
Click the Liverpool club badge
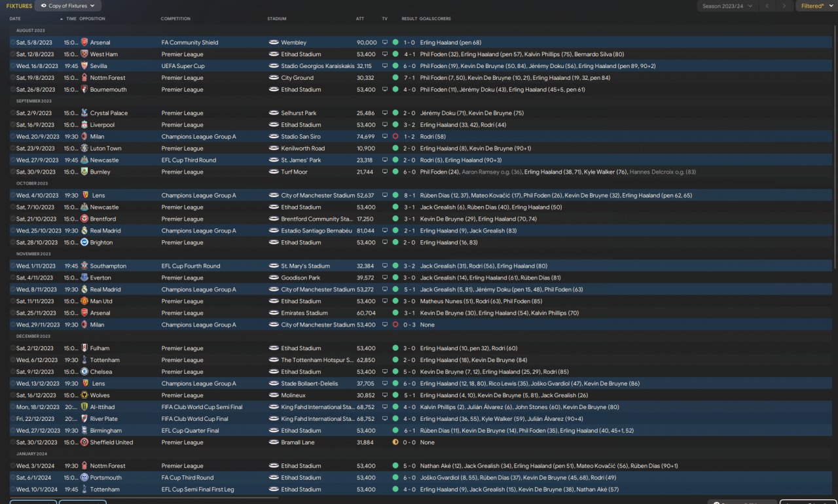pyautogui.click(x=84, y=125)
